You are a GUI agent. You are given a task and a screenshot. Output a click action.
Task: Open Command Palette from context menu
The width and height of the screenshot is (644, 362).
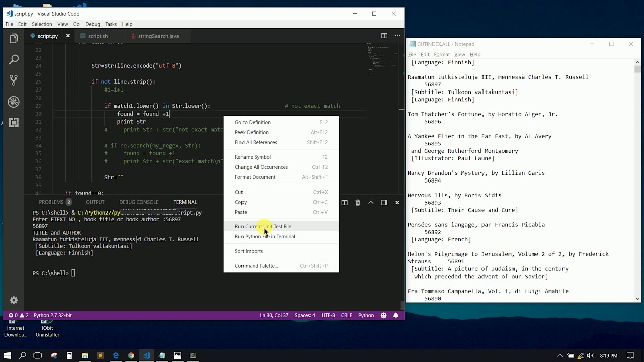click(x=281, y=266)
